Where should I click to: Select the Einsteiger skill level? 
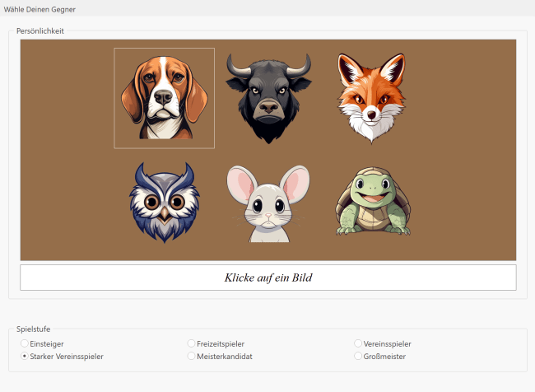(25, 343)
